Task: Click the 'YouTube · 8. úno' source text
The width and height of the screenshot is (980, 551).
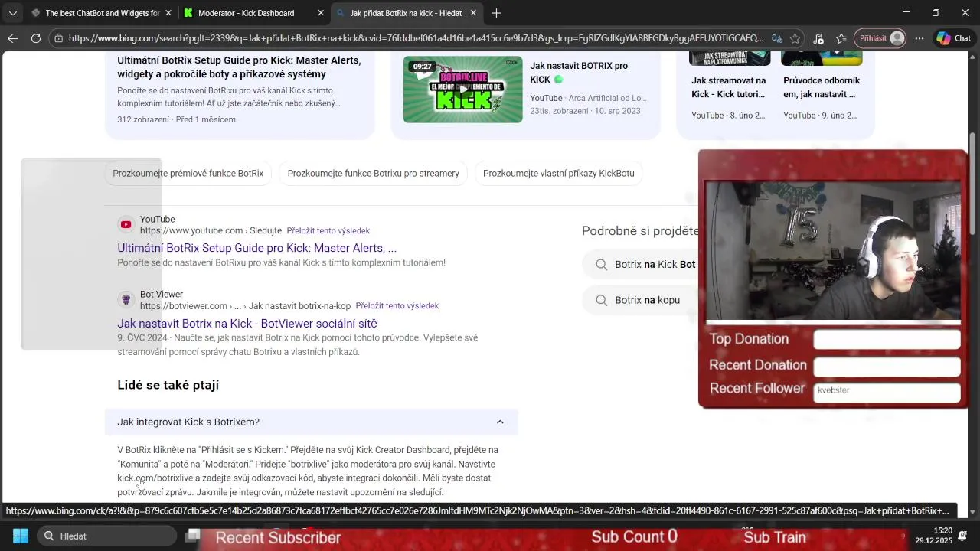Action: 728,116
